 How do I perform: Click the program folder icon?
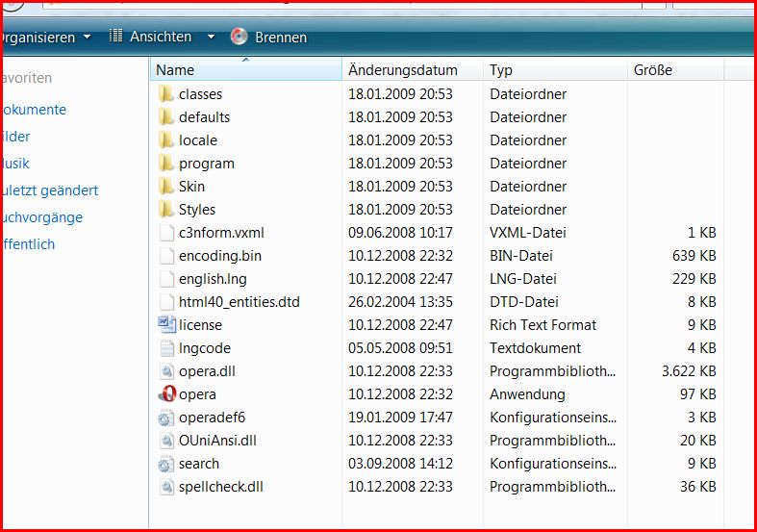pyautogui.click(x=166, y=164)
